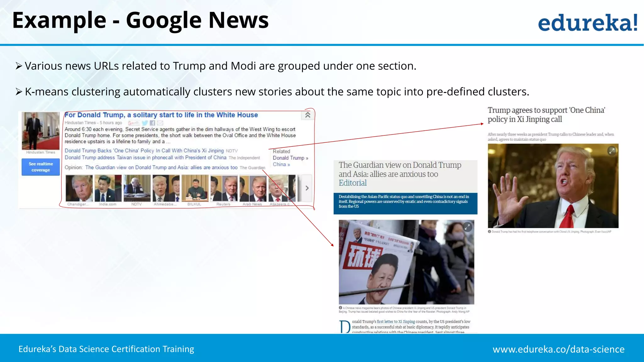Share story on Facebook icon
644x362 pixels.
(153, 123)
